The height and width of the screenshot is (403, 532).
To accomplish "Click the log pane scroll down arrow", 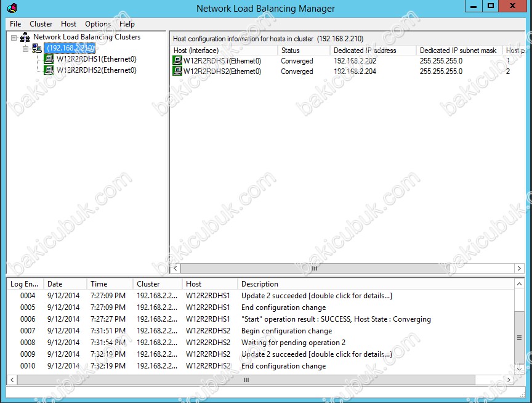I will (x=520, y=368).
